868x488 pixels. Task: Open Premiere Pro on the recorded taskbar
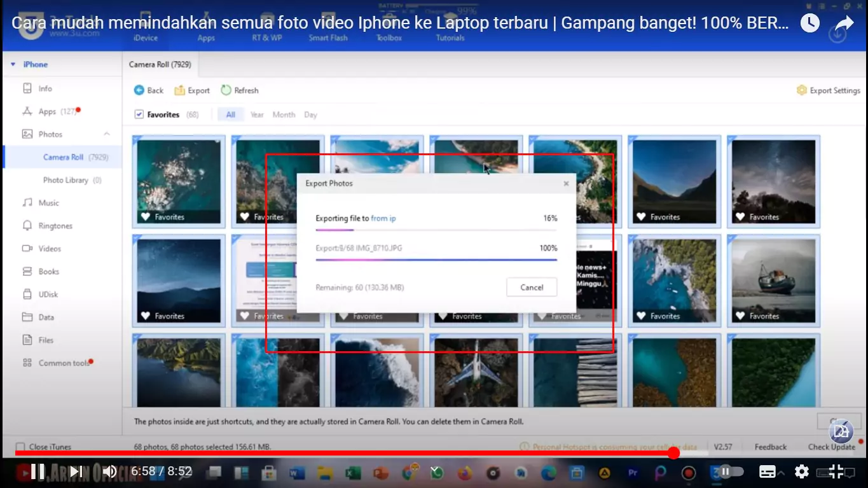(x=633, y=473)
